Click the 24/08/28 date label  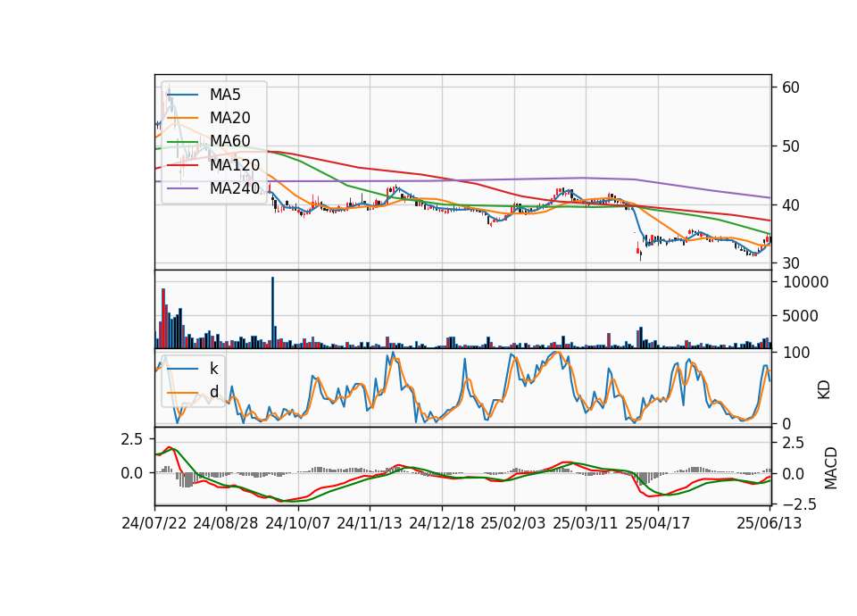(226, 523)
